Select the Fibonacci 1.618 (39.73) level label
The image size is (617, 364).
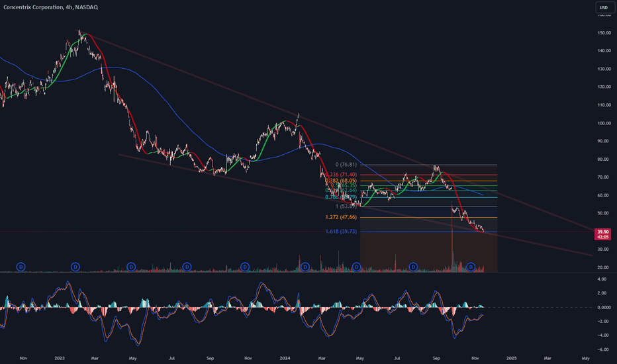click(x=341, y=232)
